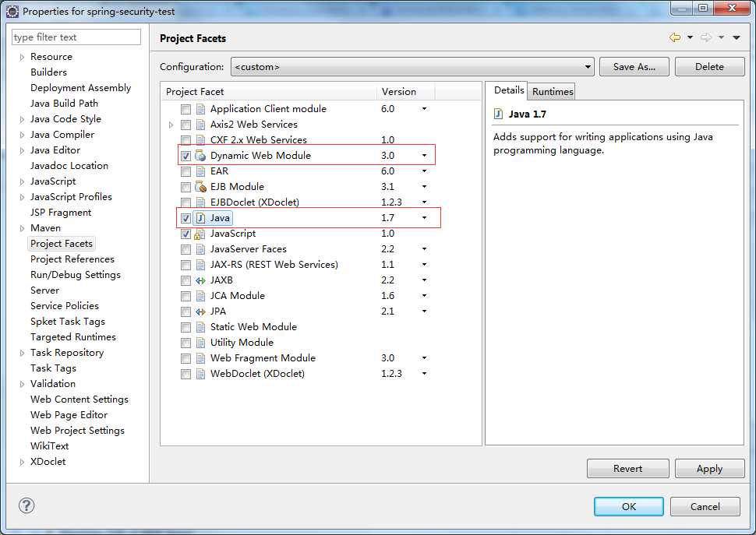Select the Server item in the tree
The image size is (756, 535).
pos(45,290)
